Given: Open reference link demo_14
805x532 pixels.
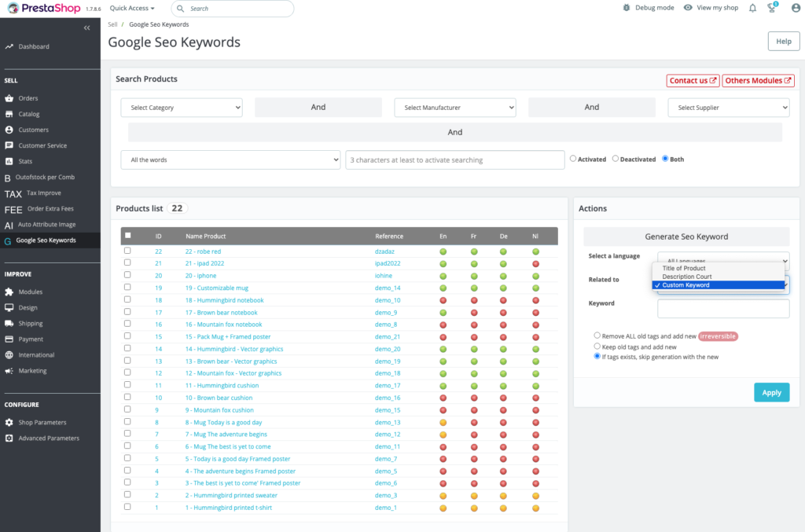Looking at the screenshot, I should pos(388,288).
